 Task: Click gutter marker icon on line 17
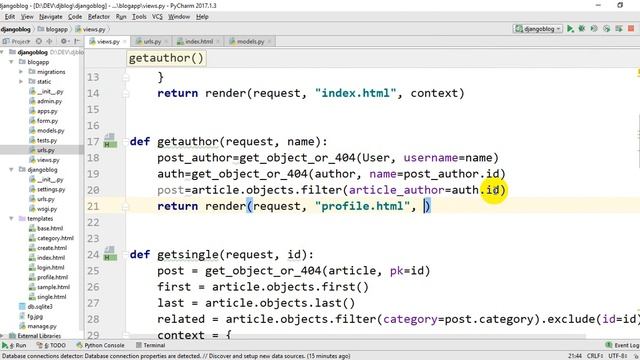coord(109,141)
